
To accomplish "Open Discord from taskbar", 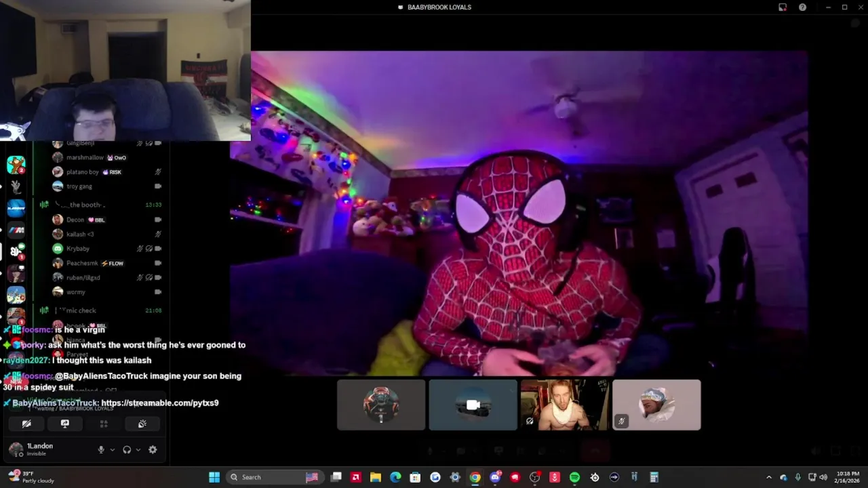I will 495,477.
